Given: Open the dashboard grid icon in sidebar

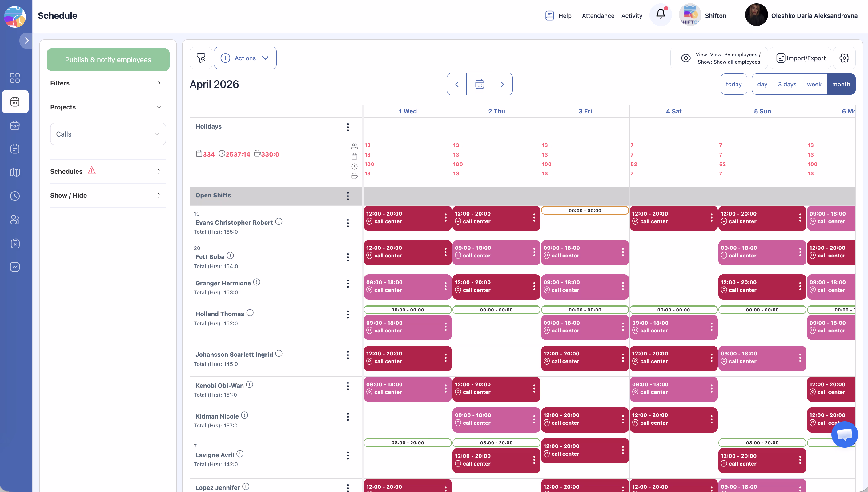Looking at the screenshot, I should coord(15,78).
